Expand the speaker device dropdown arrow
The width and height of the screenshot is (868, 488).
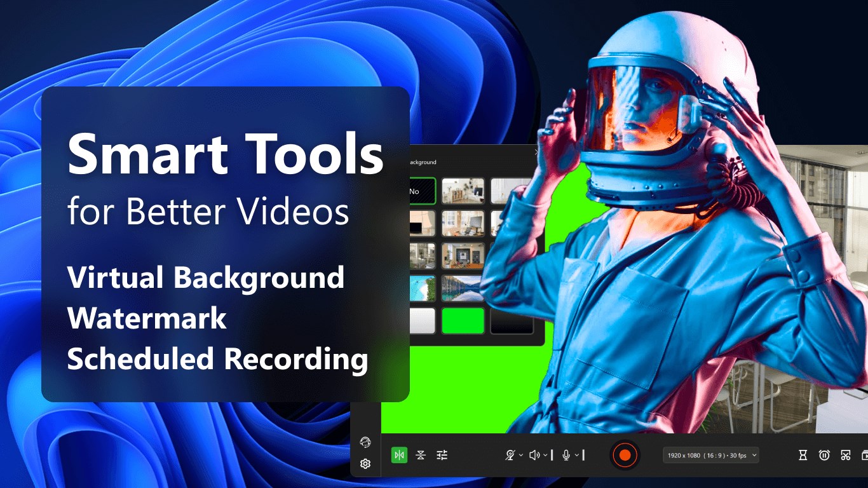click(x=545, y=455)
